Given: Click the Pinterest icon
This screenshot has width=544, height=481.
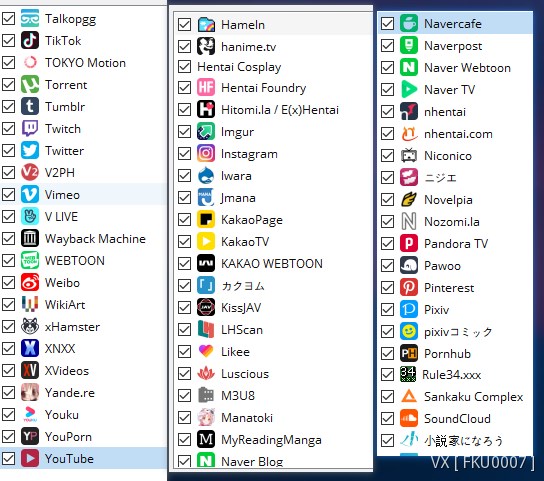Looking at the screenshot, I should coord(409,287).
